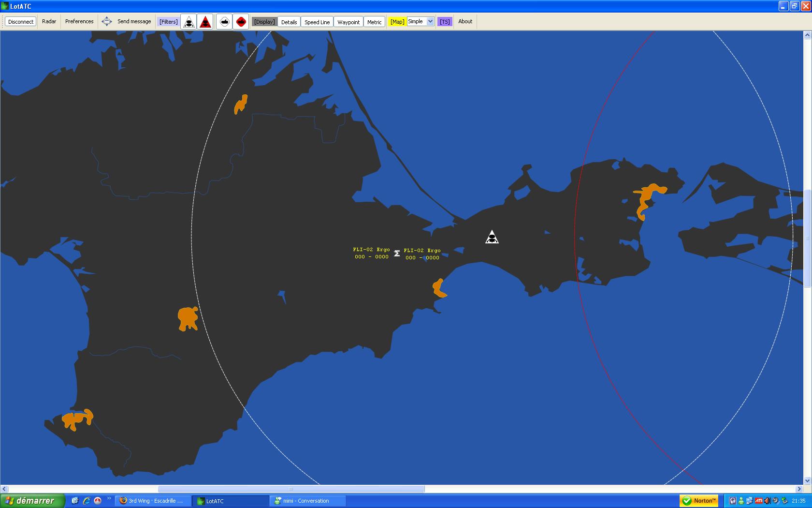Viewport: 812px width, 508px height.
Task: Expand hidden quick launch icons chevron
Action: pyautogui.click(x=109, y=499)
